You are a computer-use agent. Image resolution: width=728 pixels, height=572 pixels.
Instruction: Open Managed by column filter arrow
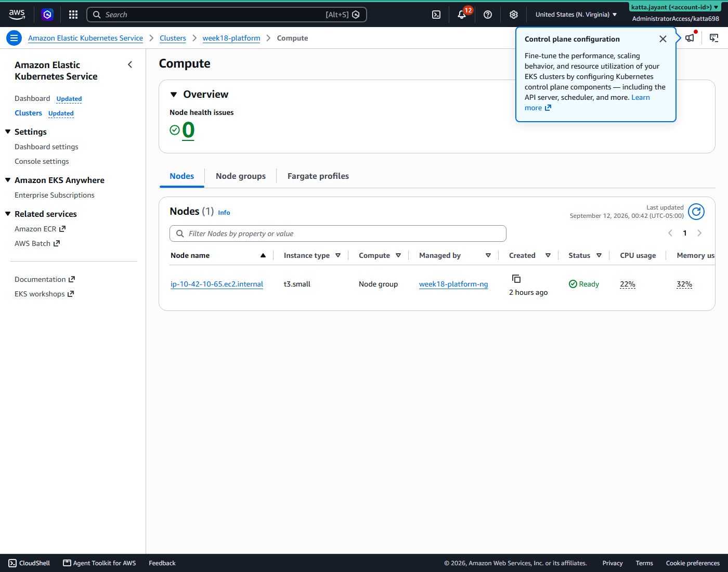pos(488,255)
